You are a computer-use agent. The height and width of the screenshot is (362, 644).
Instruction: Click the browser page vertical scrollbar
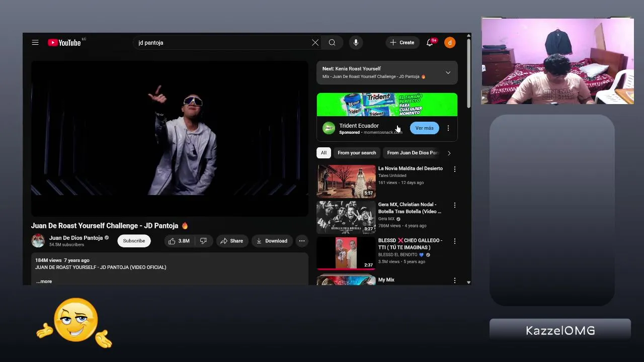pos(469,73)
